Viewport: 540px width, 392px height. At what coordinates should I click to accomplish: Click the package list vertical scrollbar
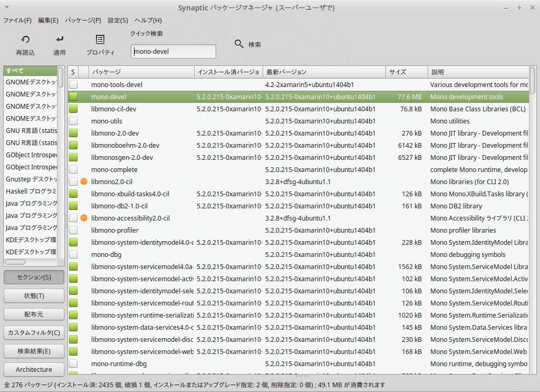533,80
